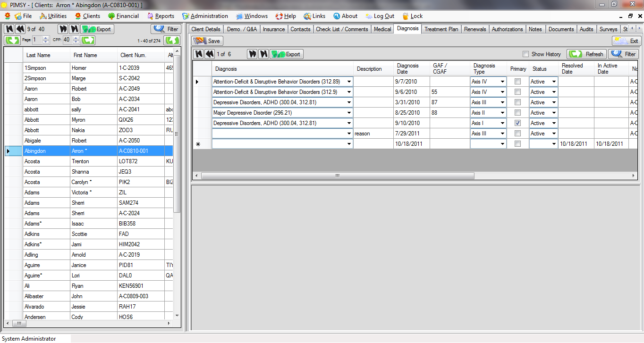The image size is (644, 343).
Task: Check Primary for the 9/7/2010 diagnosis
Action: point(517,81)
